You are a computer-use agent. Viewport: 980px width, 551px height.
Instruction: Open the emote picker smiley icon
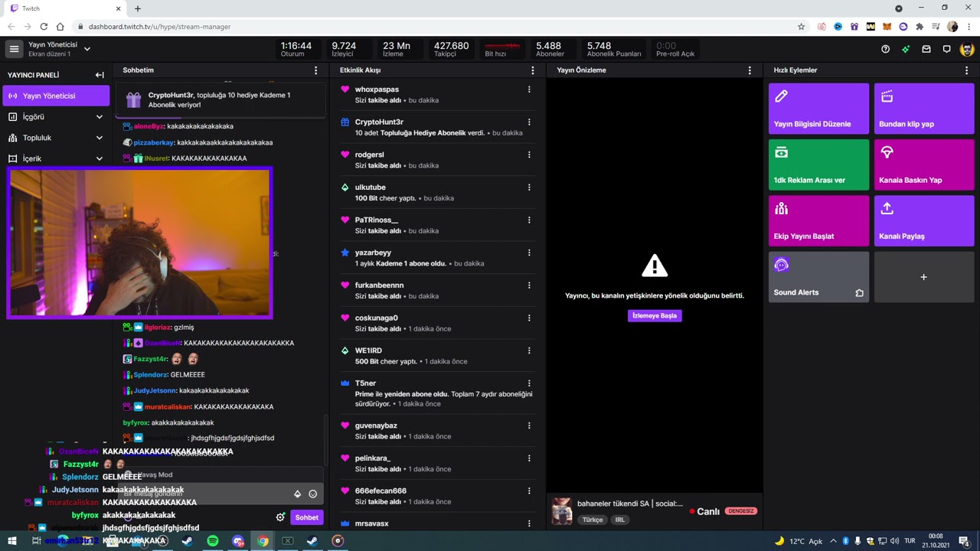[x=312, y=494]
